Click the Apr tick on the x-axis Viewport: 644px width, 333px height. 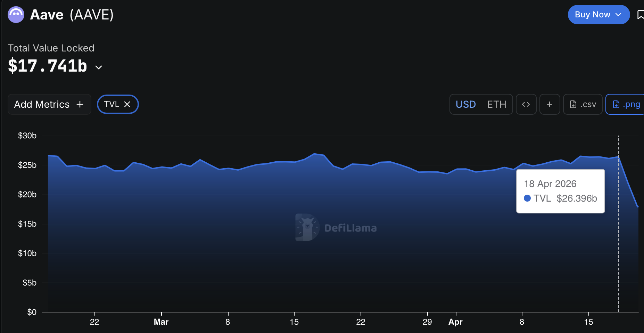click(x=455, y=322)
